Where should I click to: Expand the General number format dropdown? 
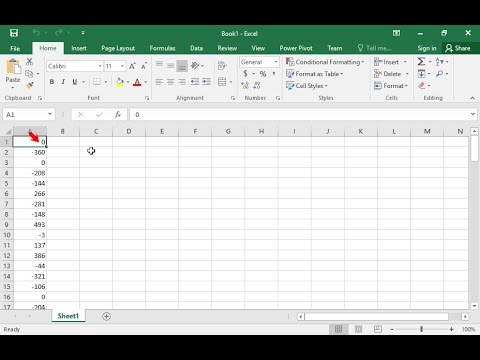tap(276, 62)
